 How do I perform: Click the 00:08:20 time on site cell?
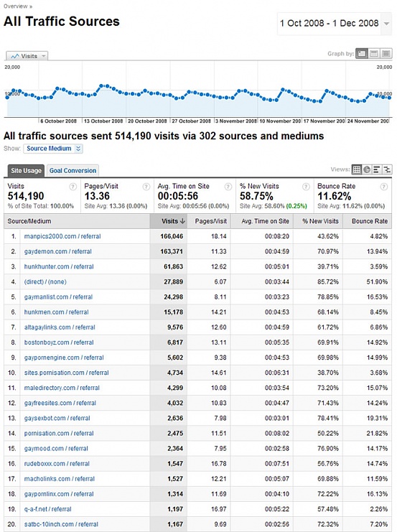point(277,236)
